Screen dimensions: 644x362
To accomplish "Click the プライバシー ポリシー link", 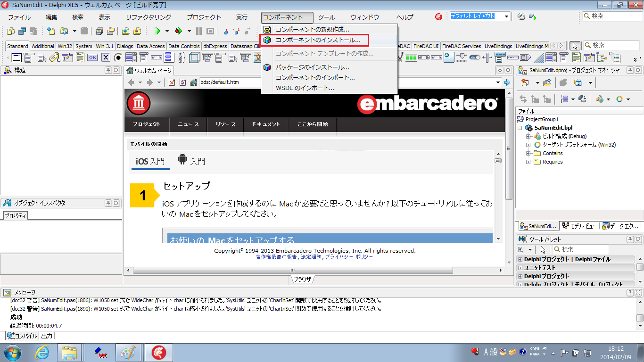I will (x=349, y=257).
